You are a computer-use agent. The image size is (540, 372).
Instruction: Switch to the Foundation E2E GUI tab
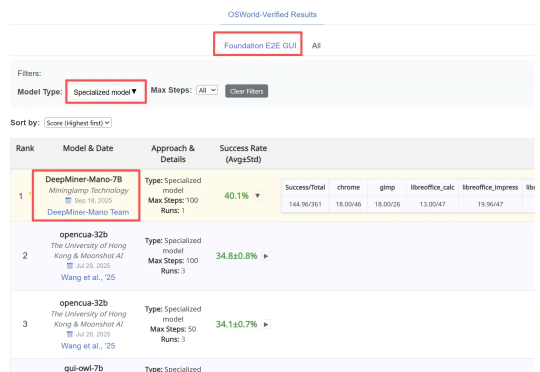point(260,45)
